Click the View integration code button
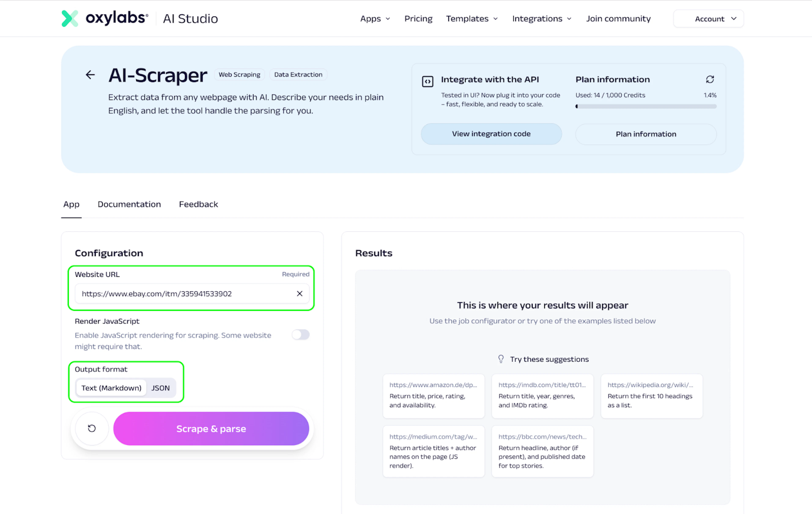This screenshot has width=812, height=514. [491, 134]
